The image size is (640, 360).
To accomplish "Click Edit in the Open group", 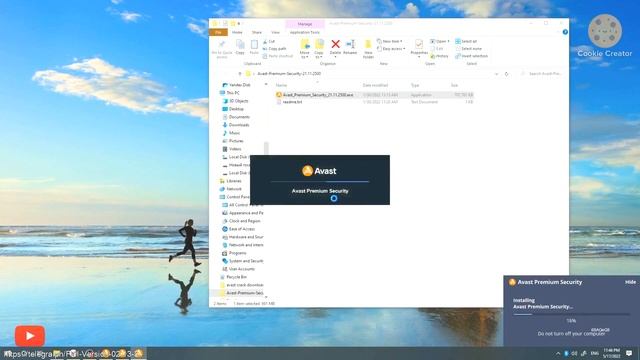I will [437, 49].
